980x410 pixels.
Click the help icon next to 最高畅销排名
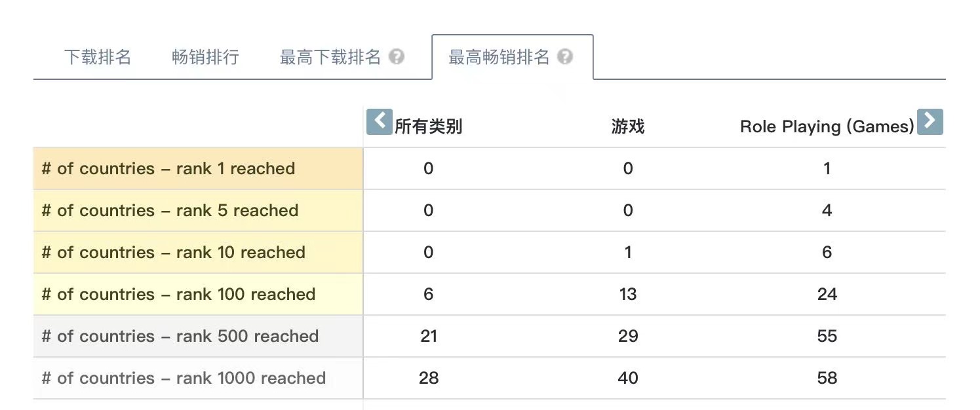[565, 57]
